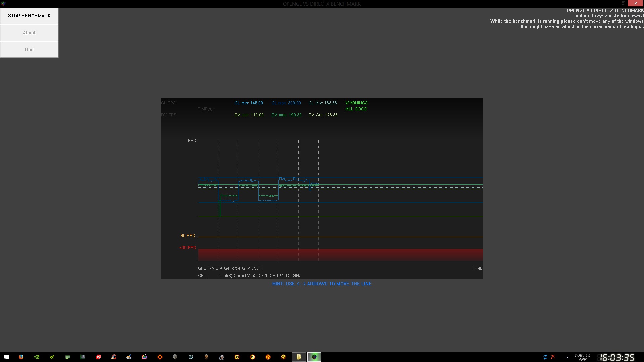The width and height of the screenshot is (644, 362).
Task: Click the red X tray icon
Action: coord(553,357)
